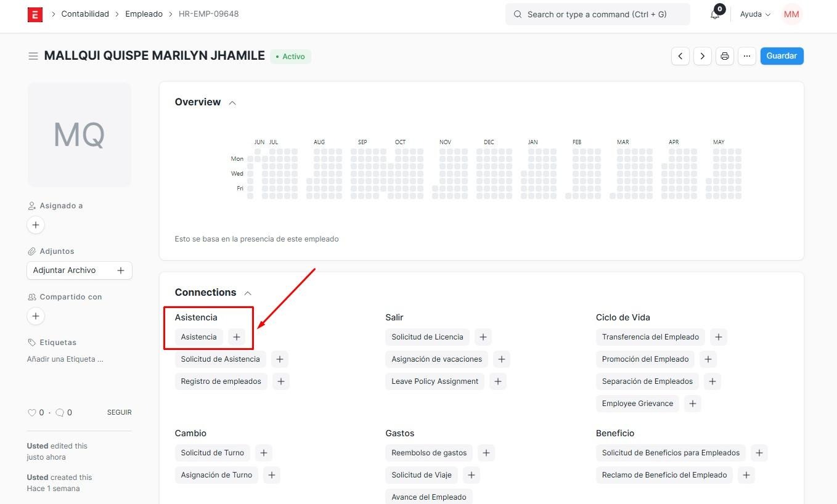Toggle the sidebar with hamburger icon

point(33,56)
